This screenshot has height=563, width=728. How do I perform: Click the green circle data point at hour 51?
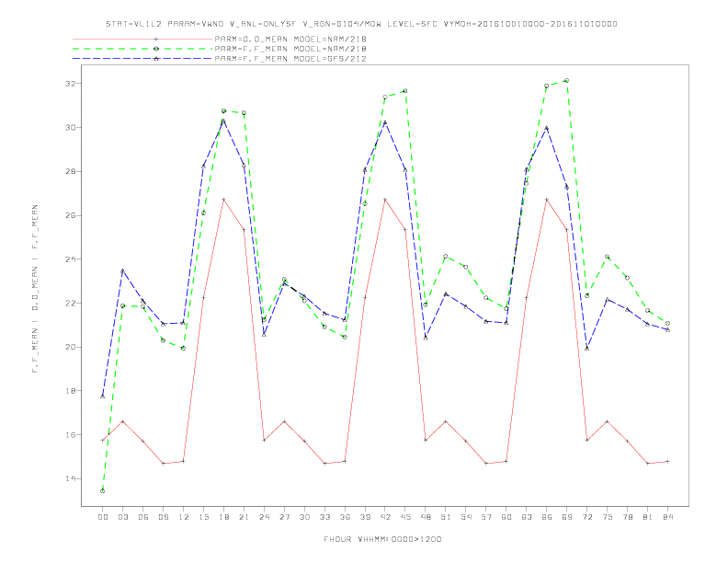446,257
